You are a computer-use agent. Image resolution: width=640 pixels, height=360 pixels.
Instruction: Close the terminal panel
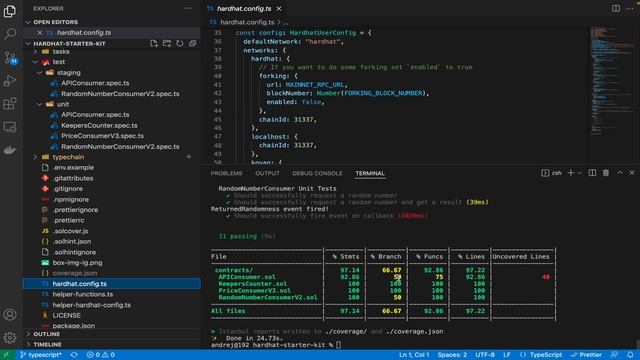[x=632, y=173]
